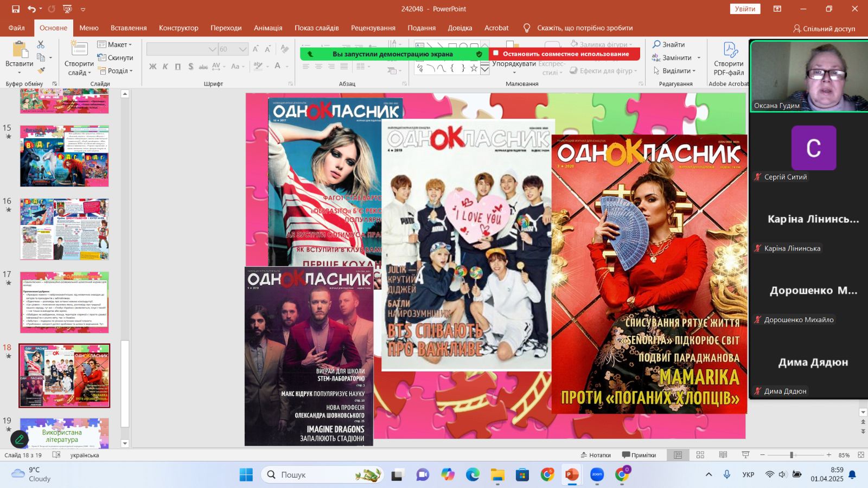Undo the last action

(x=32, y=9)
